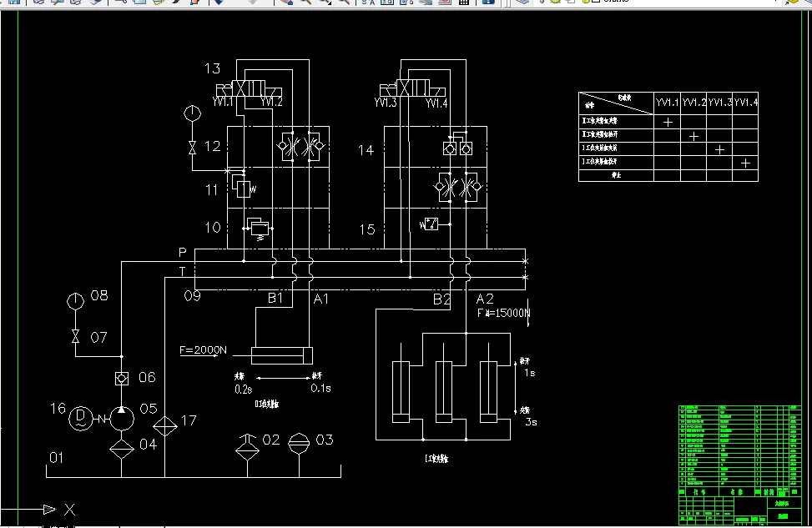Click the plus mark in YV1.1 column
This screenshot has height=528, width=812.
coord(668,122)
